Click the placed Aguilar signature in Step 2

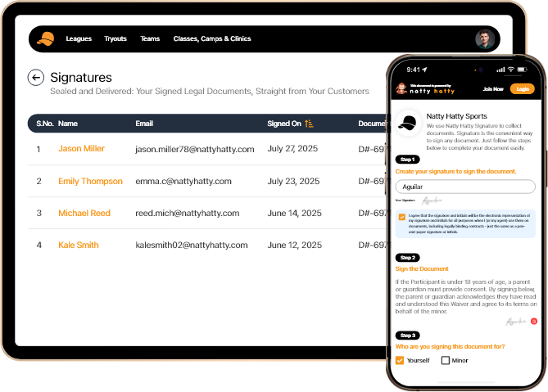coord(516,322)
